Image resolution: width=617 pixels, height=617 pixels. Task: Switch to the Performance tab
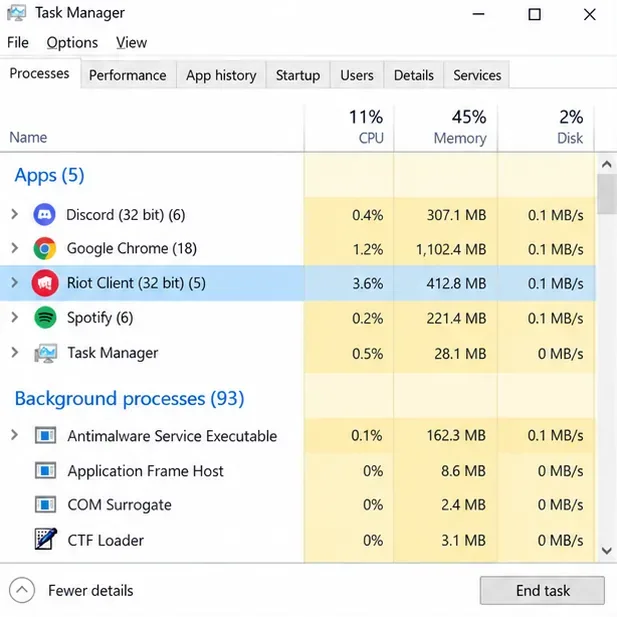tap(127, 75)
